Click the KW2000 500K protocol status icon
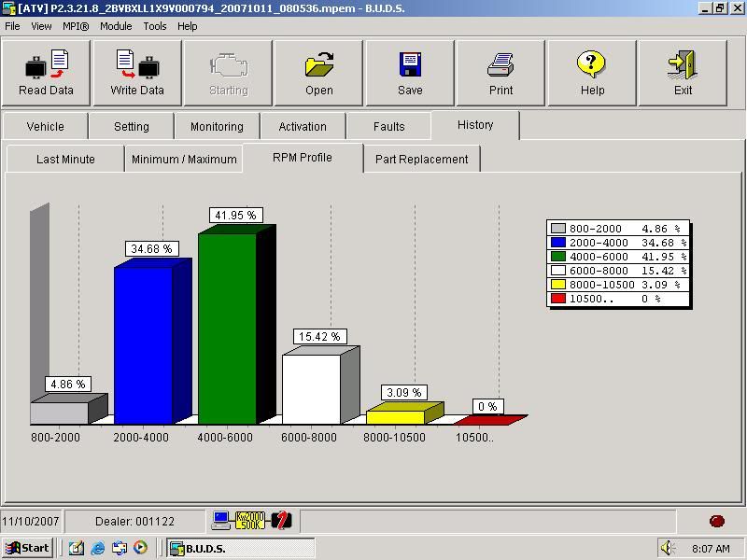 (249, 521)
